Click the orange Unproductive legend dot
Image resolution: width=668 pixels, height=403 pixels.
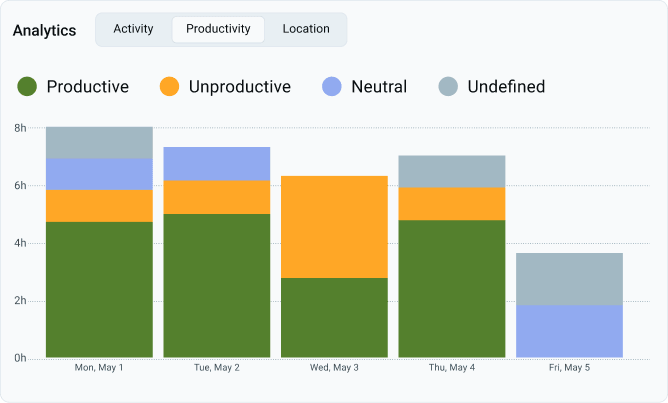(x=169, y=86)
